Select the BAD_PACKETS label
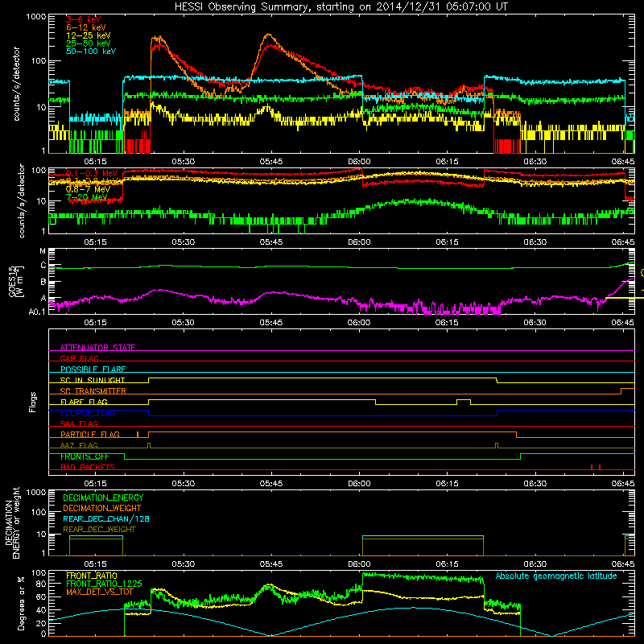The width and height of the screenshot is (644, 644). 88,467
